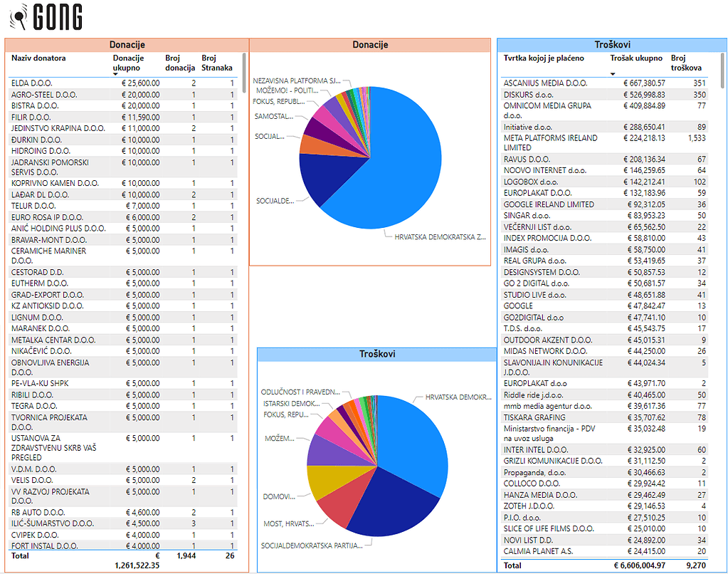The image size is (728, 574).
Task: Click the Donacije table title bar
Action: point(127,45)
